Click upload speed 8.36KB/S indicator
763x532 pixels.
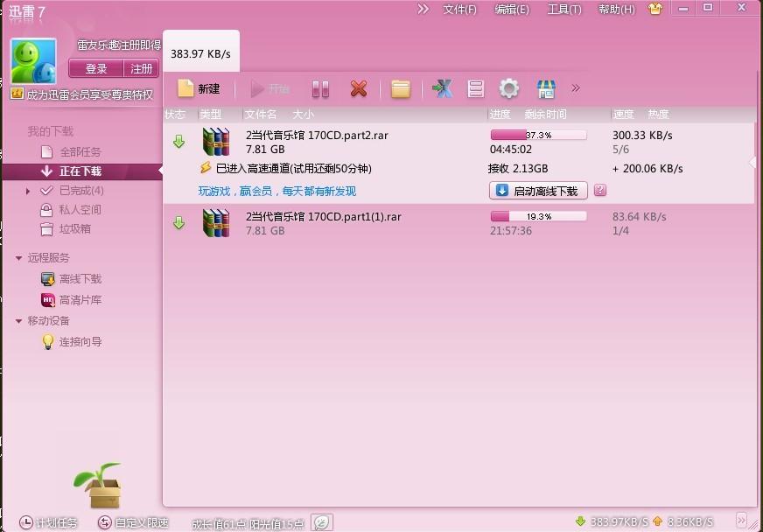pyautogui.click(x=683, y=521)
